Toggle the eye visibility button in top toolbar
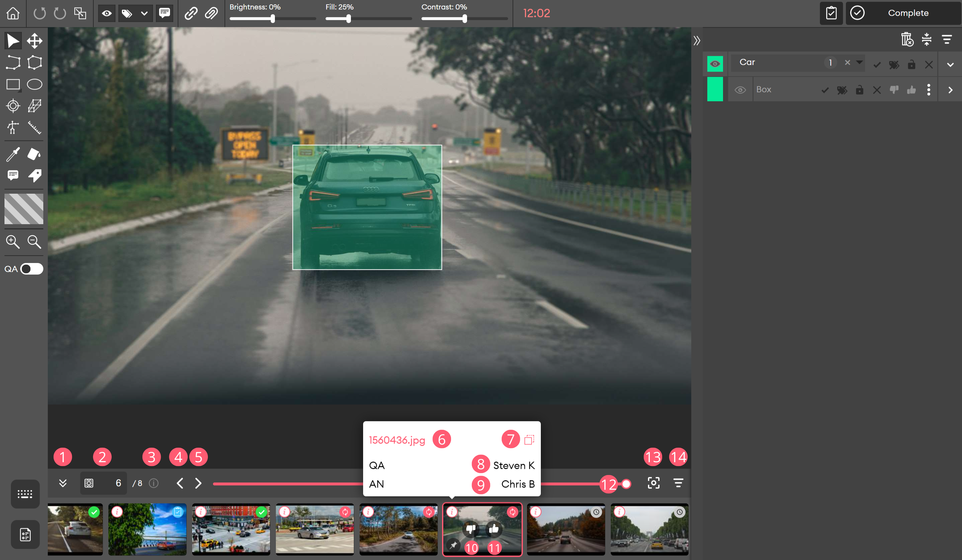 click(106, 13)
